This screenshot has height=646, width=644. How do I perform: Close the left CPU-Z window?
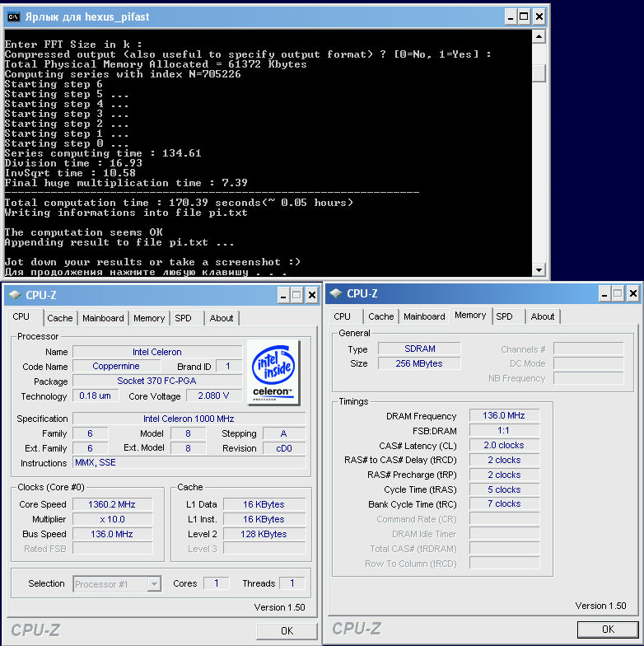click(312, 295)
